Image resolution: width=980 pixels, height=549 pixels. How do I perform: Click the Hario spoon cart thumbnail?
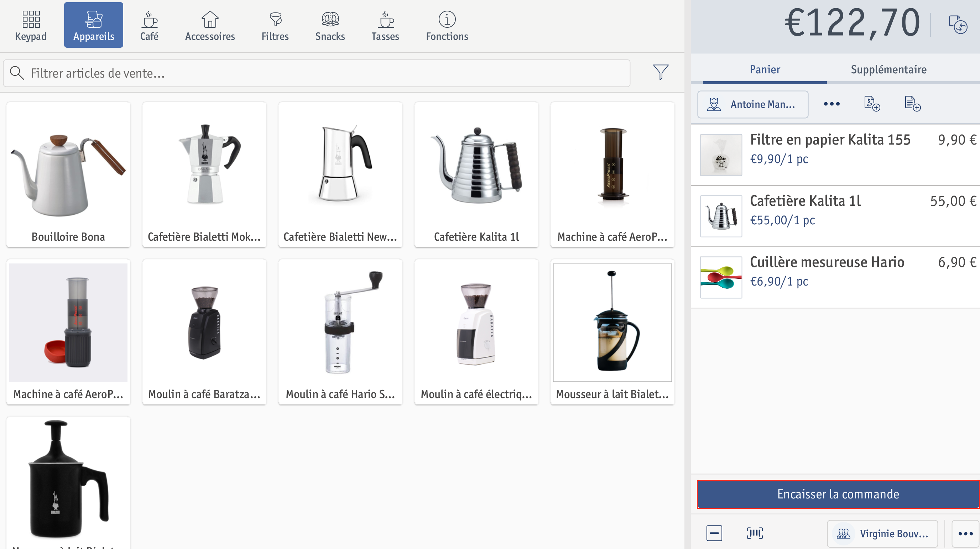point(721,277)
